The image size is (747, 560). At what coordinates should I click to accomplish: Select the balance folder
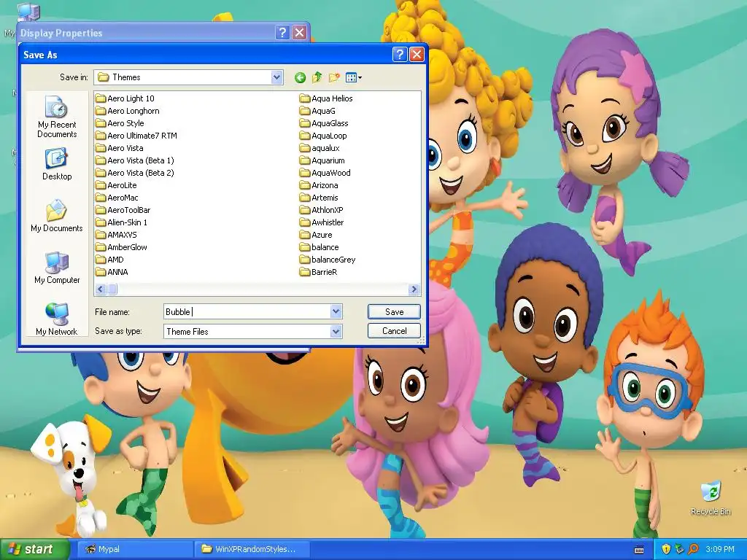pos(320,247)
